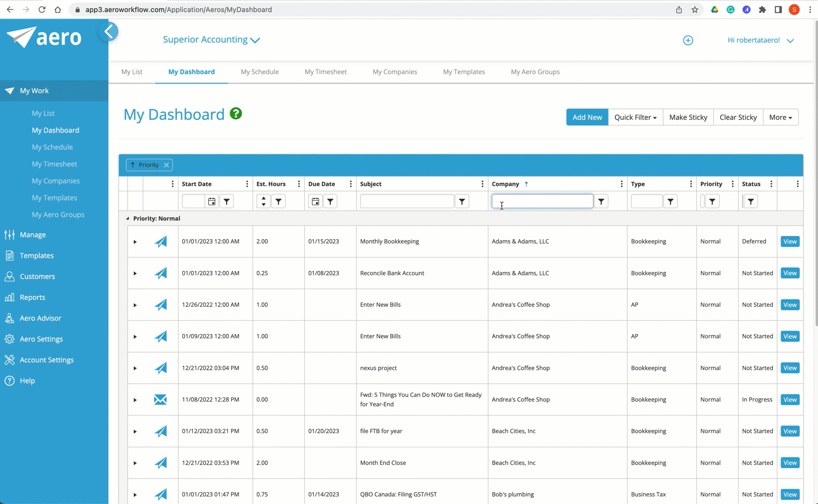Viewport: 818px width, 504px height.
Task: Click the paper plane icon for Monthly Bookkeeping
Action: (x=161, y=242)
